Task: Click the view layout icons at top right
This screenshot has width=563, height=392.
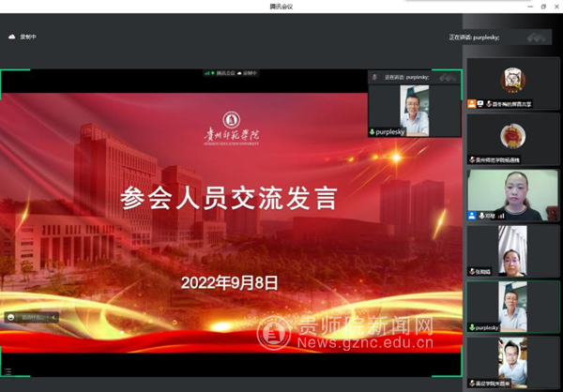Action: (538, 38)
